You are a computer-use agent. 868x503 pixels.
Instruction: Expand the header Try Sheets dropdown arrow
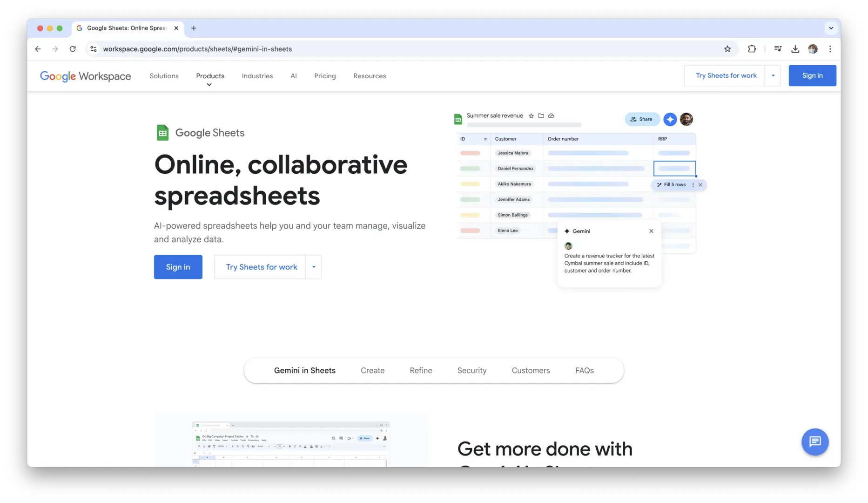tap(773, 76)
